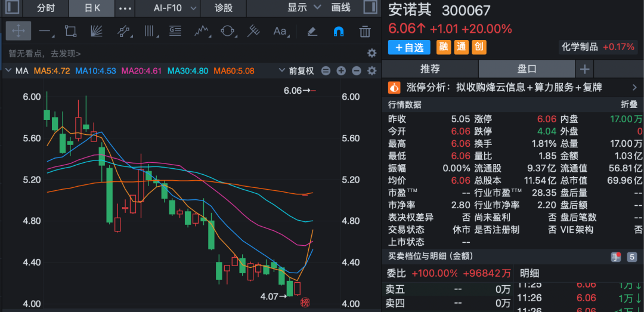This screenshot has width=644, height=312.
Task: Select the Aa text annotation tool
Action: tap(280, 31)
